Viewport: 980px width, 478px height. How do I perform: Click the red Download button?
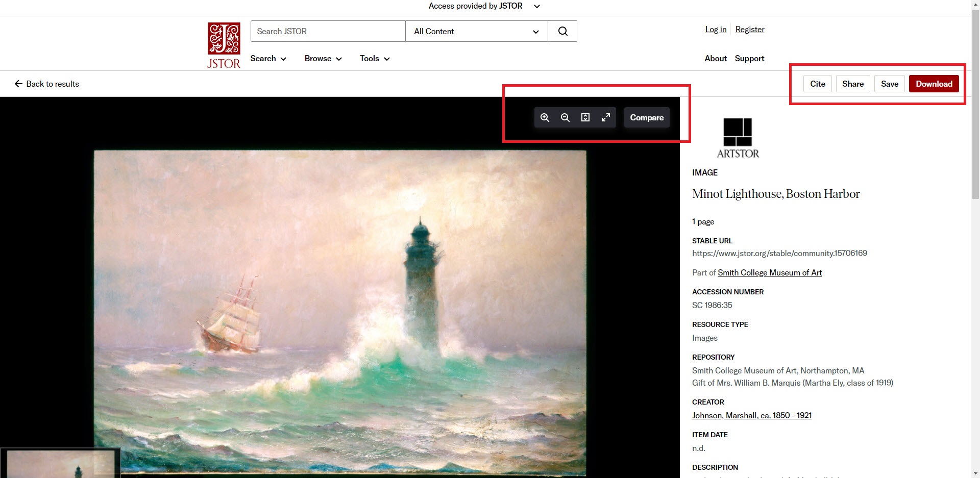[934, 84]
